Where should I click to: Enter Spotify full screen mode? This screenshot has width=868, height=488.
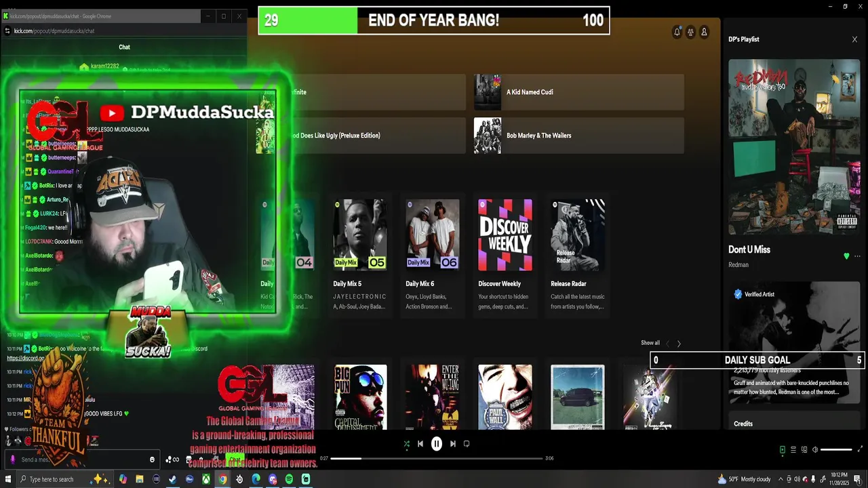861,449
